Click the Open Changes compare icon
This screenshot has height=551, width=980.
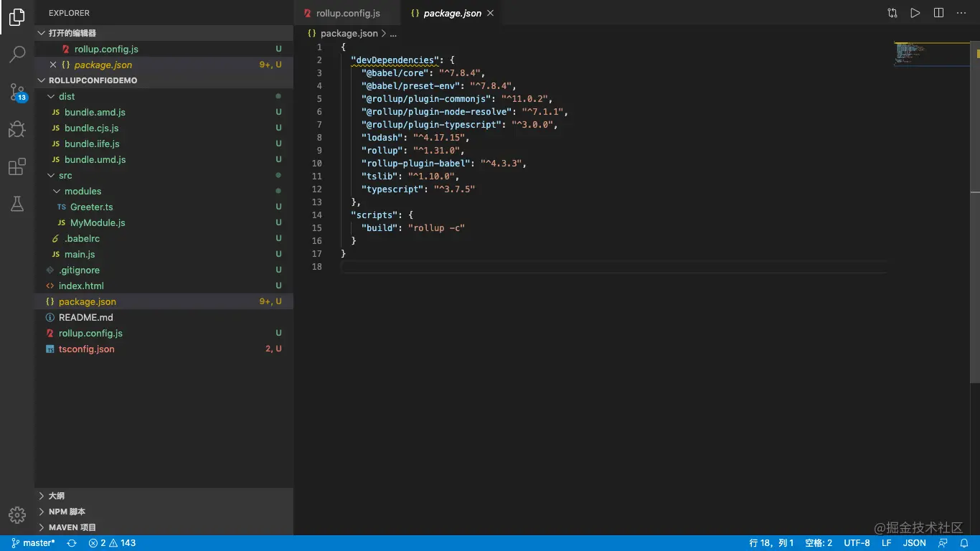click(x=892, y=13)
